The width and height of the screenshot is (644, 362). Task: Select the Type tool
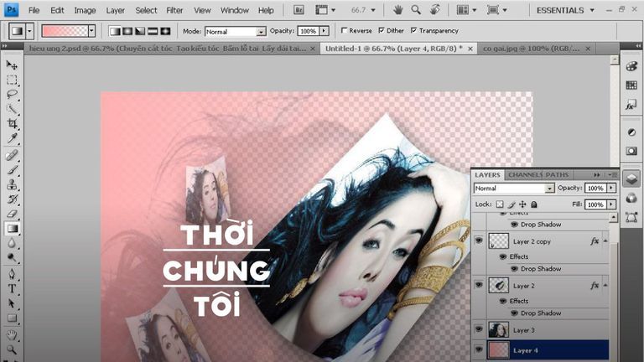coord(12,289)
